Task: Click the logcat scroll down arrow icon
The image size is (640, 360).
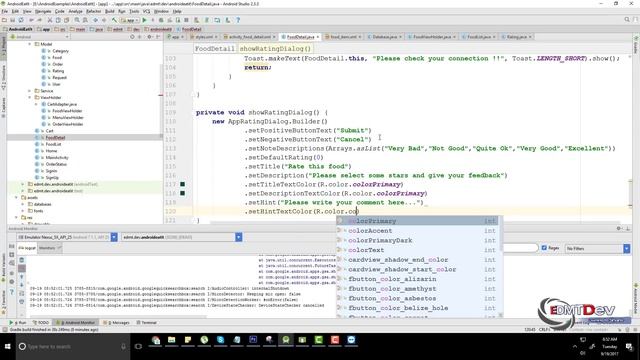Action: pyautogui.click(x=22, y=285)
